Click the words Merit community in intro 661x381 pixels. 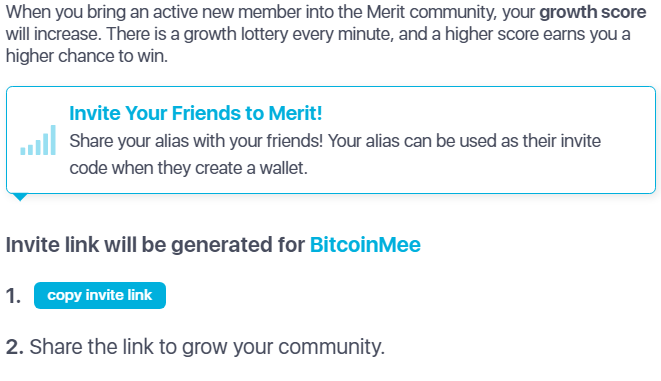[x=431, y=12]
